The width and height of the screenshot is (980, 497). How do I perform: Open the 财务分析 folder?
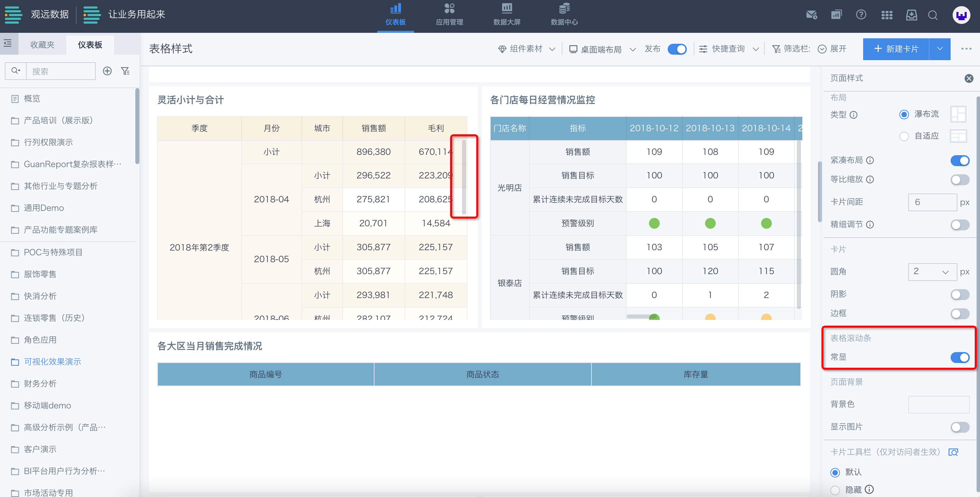coord(40,384)
